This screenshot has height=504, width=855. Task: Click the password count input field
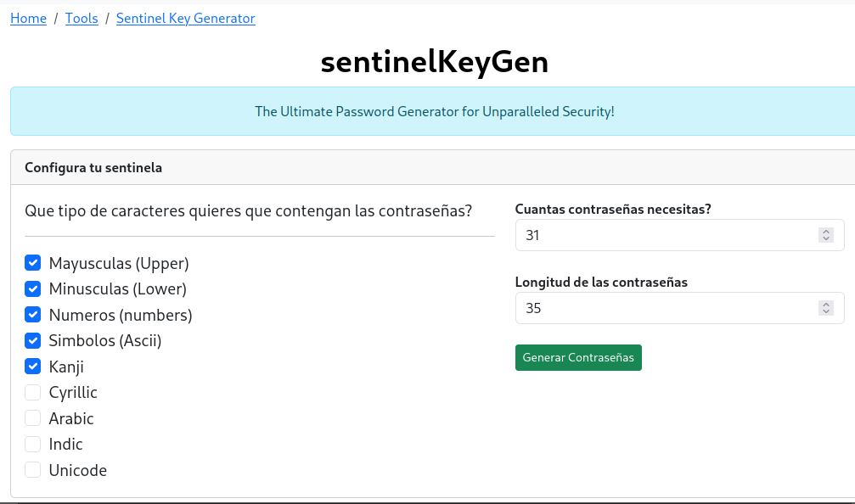point(662,235)
